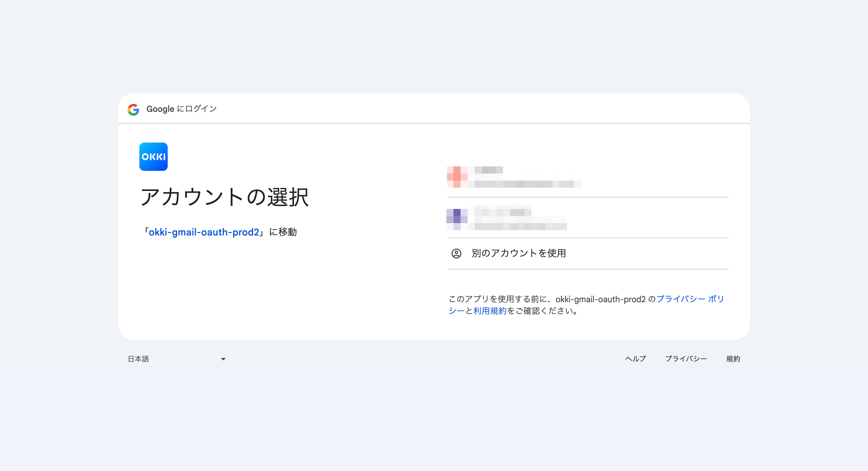Open the プライバシー footer link

pyautogui.click(x=686, y=359)
